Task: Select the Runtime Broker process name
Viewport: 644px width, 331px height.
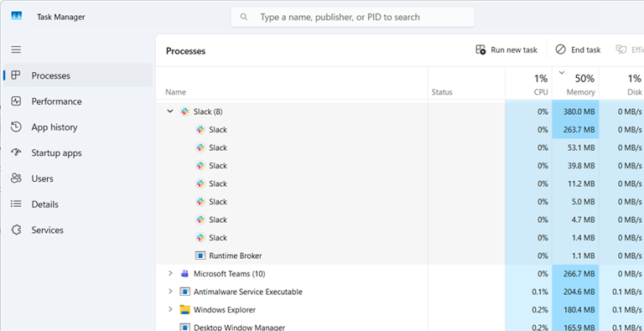Action: click(x=236, y=256)
